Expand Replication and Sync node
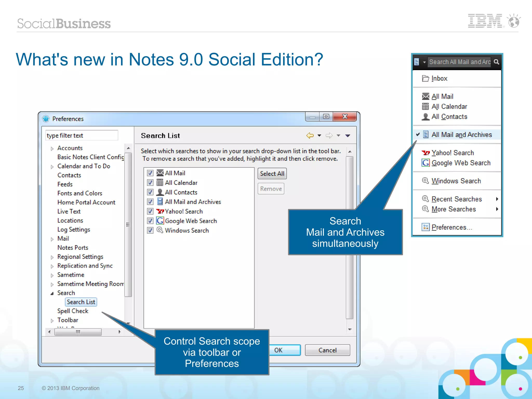The width and height of the screenshot is (532, 399). (52, 266)
